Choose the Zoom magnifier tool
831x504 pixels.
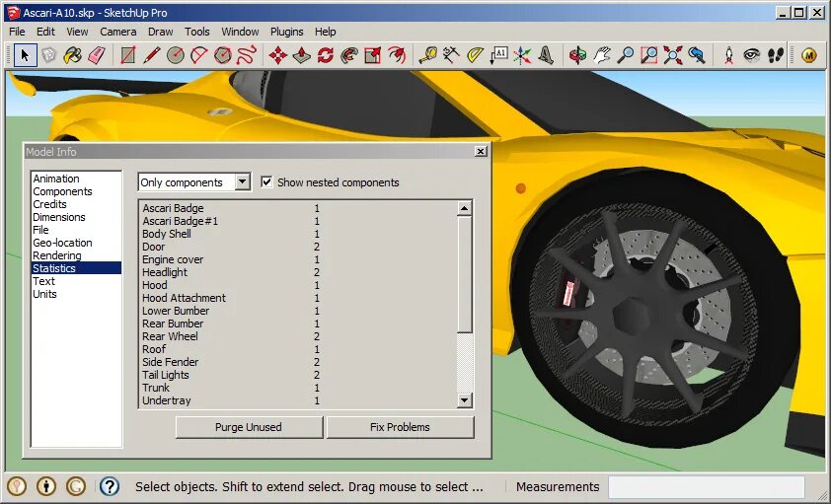626,55
